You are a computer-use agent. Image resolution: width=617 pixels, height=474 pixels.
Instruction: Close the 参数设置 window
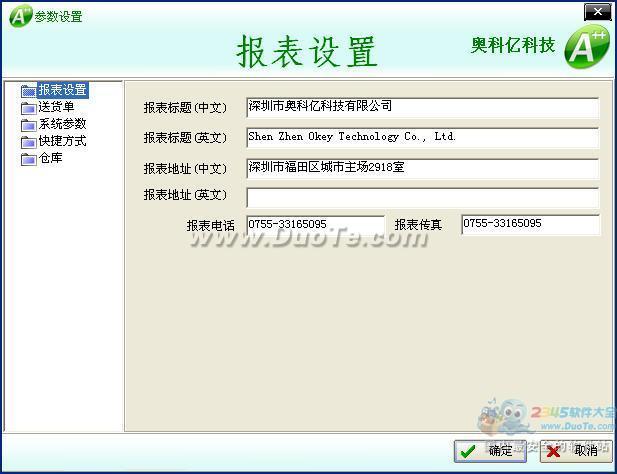coord(597,12)
